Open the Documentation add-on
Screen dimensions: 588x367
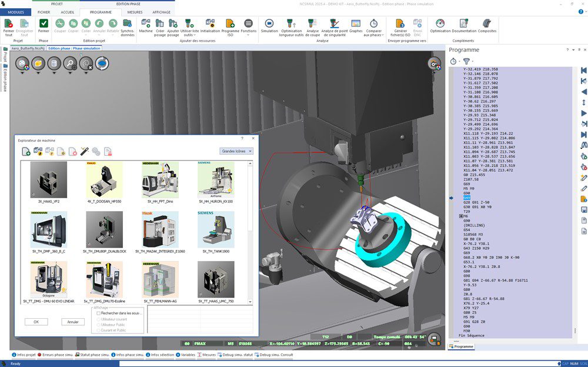tap(464, 24)
